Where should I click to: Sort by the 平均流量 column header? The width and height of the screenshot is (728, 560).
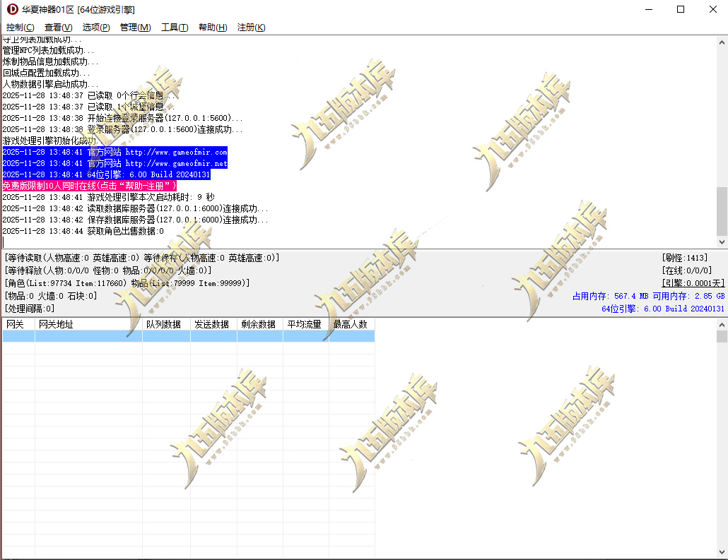306,324
